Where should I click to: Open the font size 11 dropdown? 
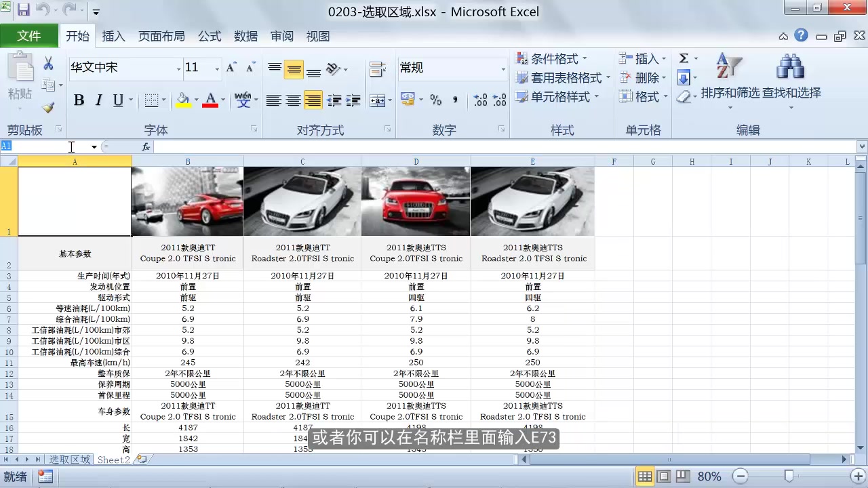point(217,68)
